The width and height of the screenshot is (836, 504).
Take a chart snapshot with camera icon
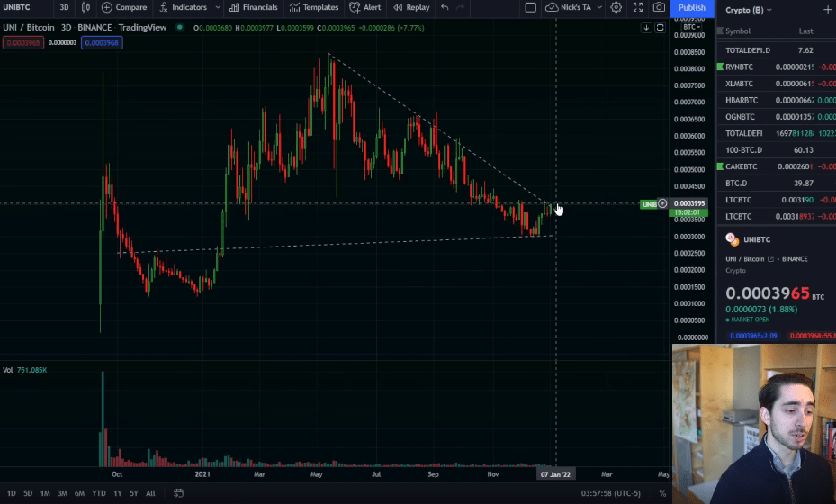tap(659, 7)
